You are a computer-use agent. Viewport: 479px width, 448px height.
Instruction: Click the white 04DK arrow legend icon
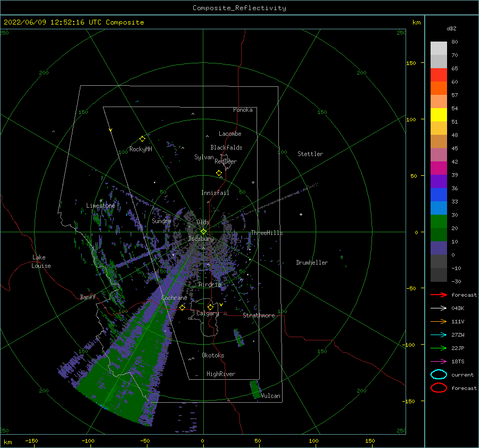click(x=439, y=308)
